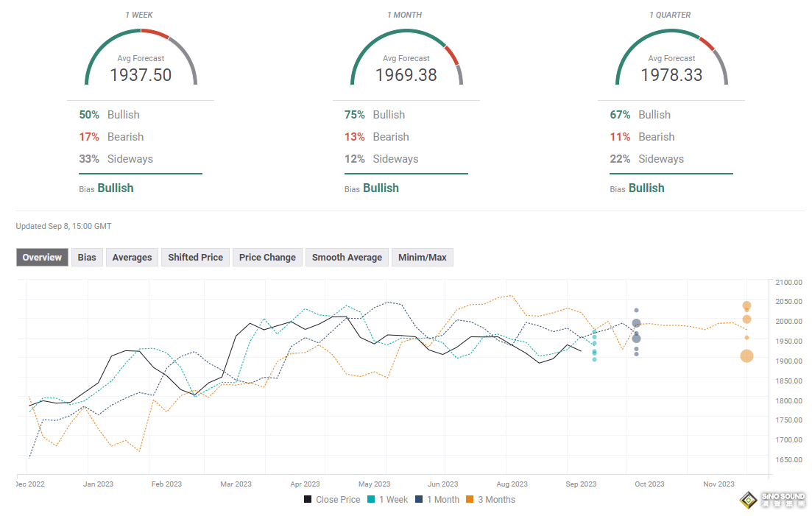Click the black Close Price legend swatch
The image size is (812, 516).
tap(308, 500)
